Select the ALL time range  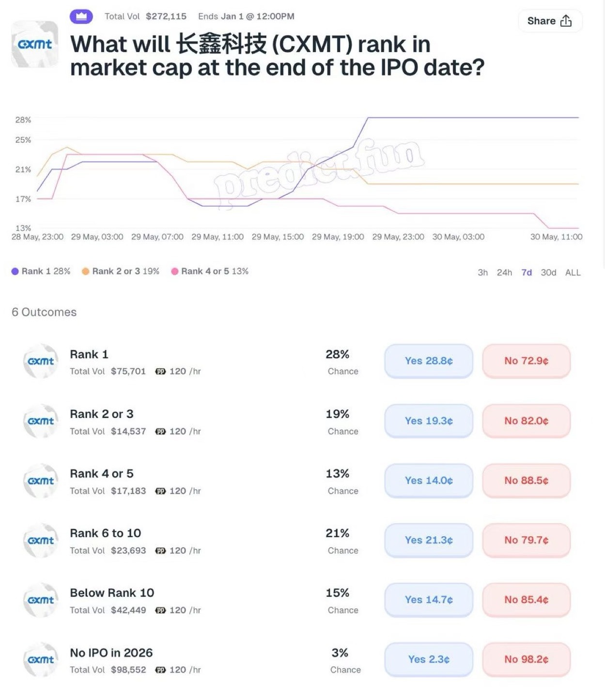573,273
